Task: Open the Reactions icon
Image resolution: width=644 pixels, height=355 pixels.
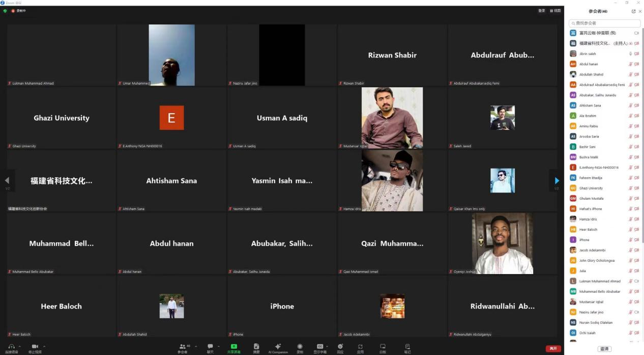Action: tap(340, 347)
